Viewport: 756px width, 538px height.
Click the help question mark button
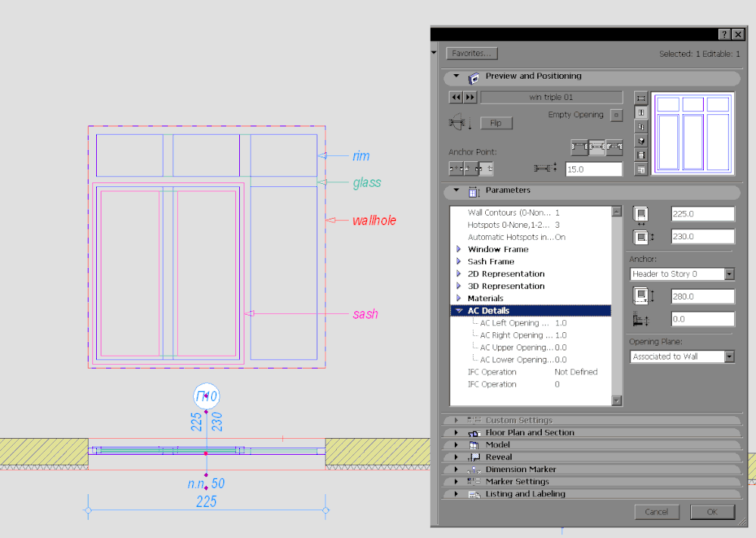tap(723, 34)
